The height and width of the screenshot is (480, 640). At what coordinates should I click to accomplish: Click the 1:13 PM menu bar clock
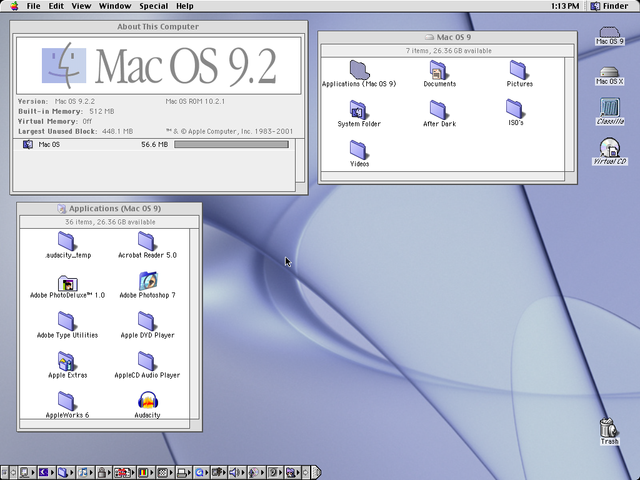click(x=564, y=6)
